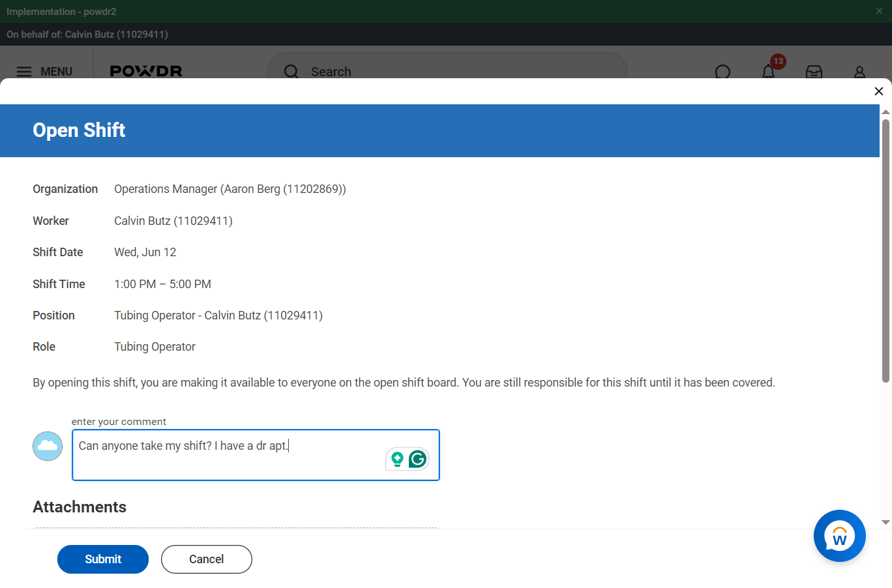Click the Open Shift heading
This screenshot has width=892, height=588.
pos(79,130)
